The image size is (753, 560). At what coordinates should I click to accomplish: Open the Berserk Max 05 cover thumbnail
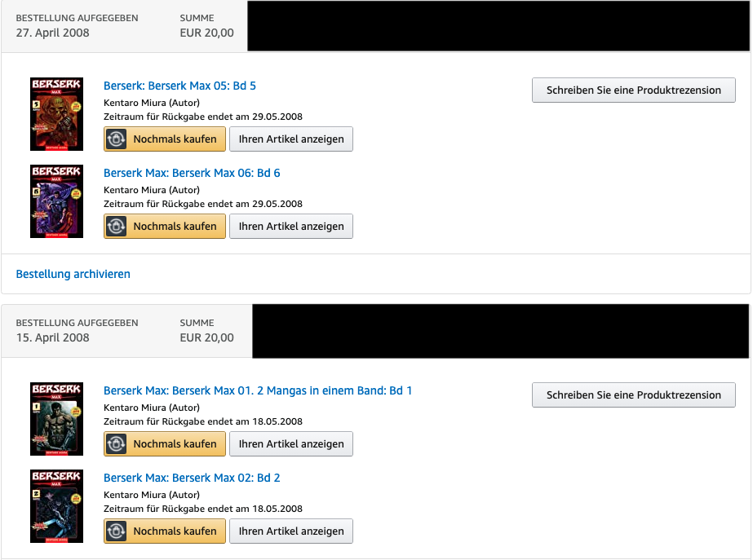tap(56, 114)
